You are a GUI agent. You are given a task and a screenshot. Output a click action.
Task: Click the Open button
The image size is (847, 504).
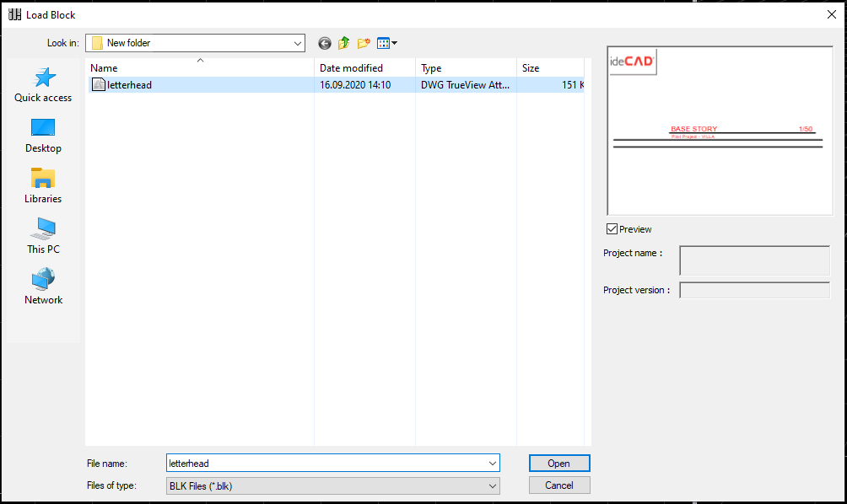pos(559,463)
